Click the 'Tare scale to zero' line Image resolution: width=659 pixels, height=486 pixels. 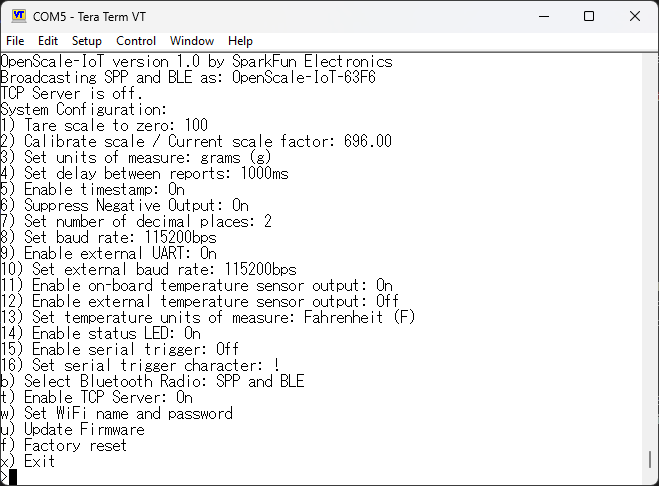104,125
